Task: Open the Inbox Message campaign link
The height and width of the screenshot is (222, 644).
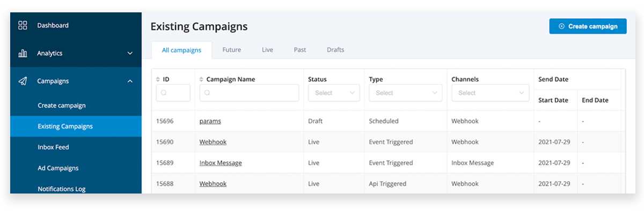Action: pos(221,163)
